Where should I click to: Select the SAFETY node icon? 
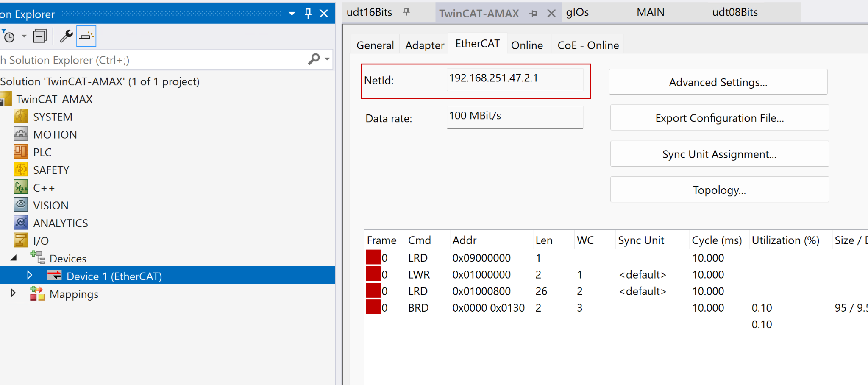(x=21, y=170)
